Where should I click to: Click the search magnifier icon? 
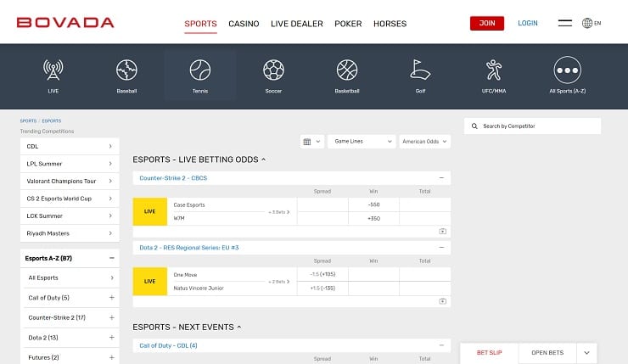(474, 126)
